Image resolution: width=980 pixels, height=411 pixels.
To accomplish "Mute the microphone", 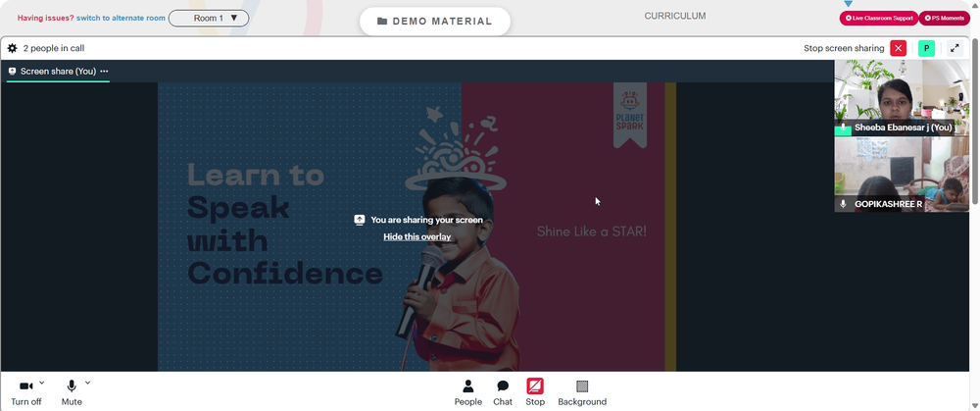I will [72, 393].
